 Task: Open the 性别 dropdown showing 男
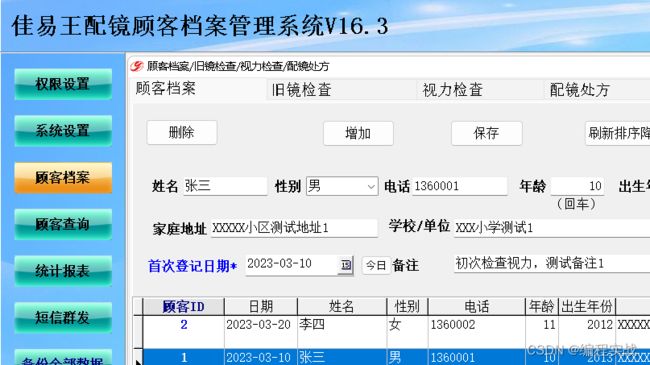[342, 186]
